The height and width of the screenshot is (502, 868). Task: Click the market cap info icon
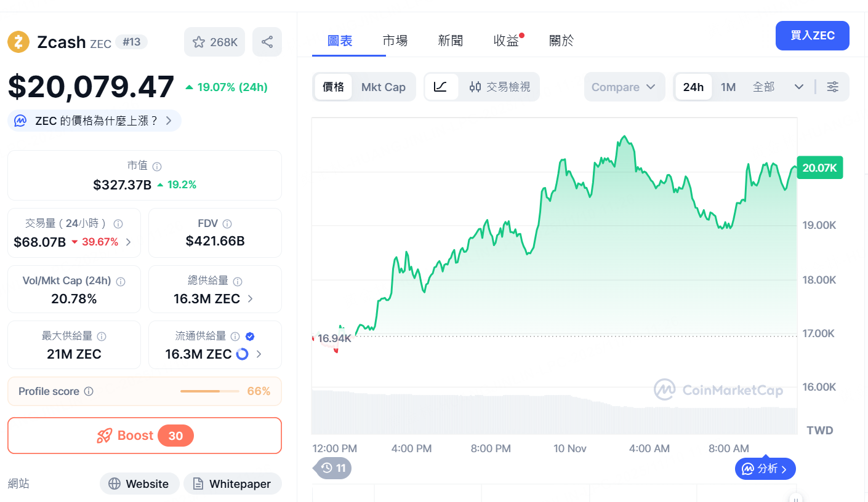click(157, 167)
